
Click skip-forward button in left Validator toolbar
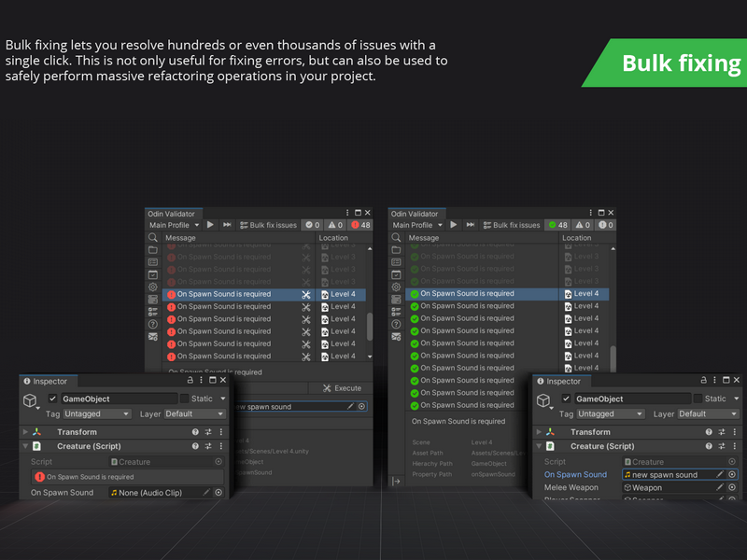point(227,224)
